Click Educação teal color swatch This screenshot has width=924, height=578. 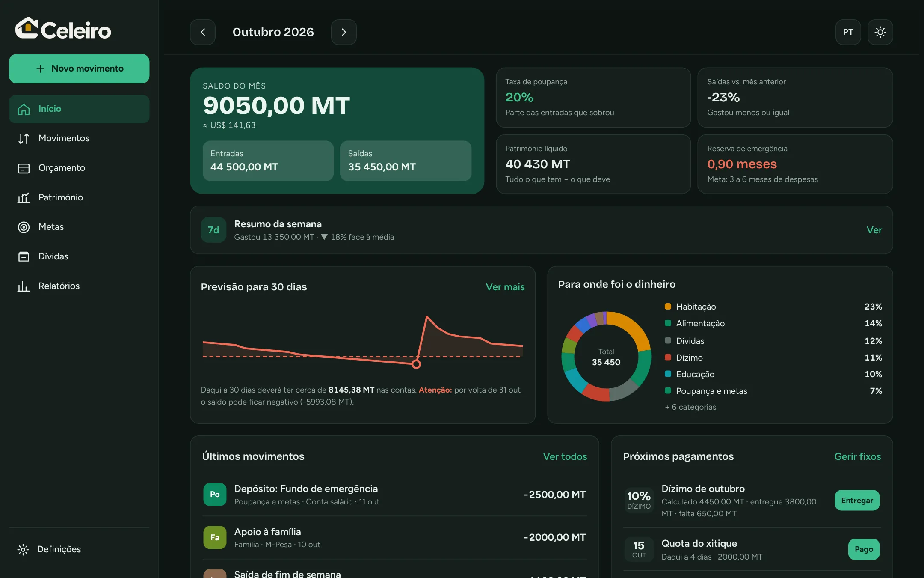(x=668, y=374)
